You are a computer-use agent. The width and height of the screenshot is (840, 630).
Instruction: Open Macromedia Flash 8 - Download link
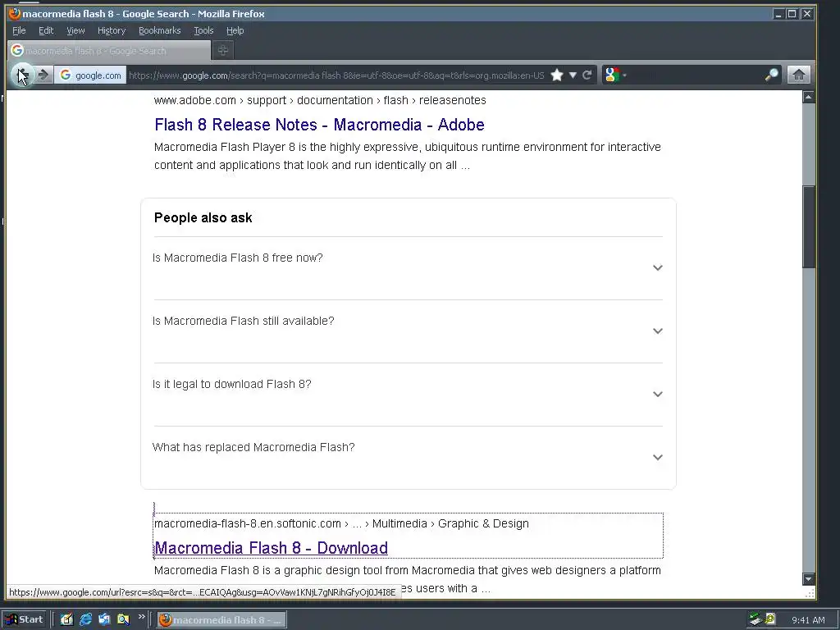tap(271, 547)
